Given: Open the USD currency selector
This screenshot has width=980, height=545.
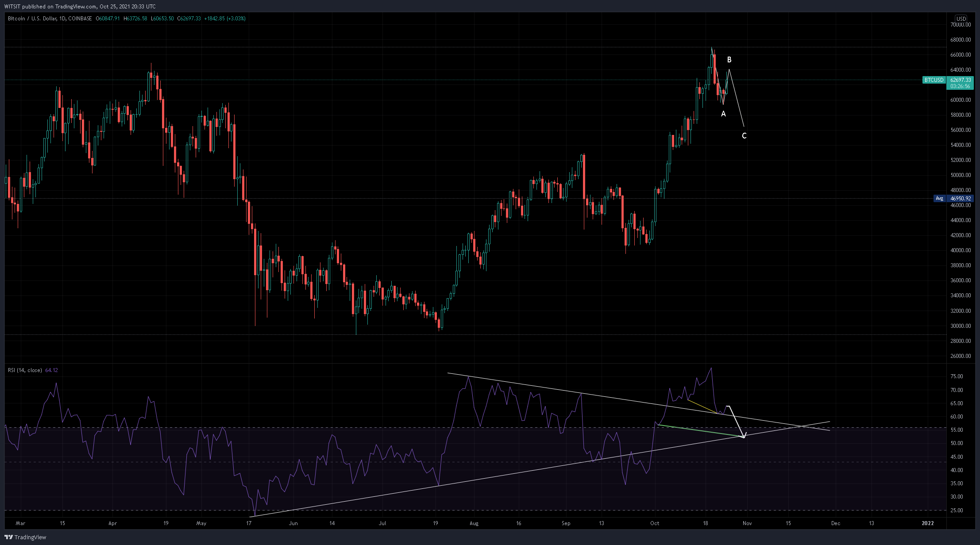Looking at the screenshot, I should (961, 19).
